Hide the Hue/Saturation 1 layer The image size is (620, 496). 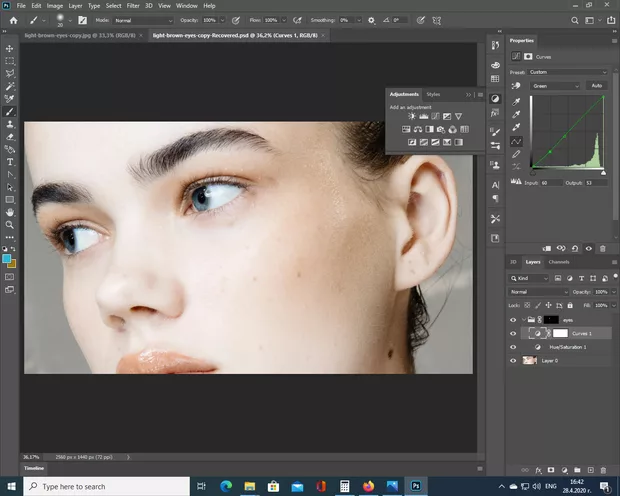[x=513, y=347]
